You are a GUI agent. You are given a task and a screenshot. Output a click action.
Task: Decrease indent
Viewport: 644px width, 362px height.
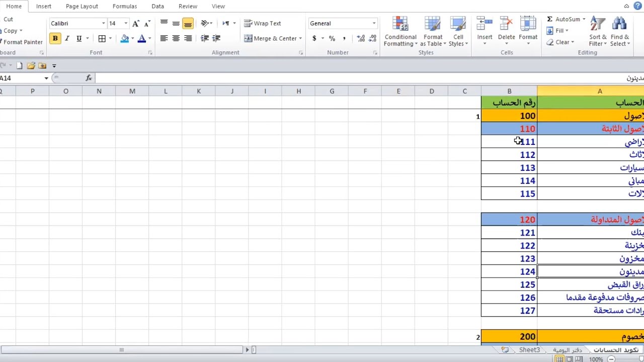(x=205, y=38)
